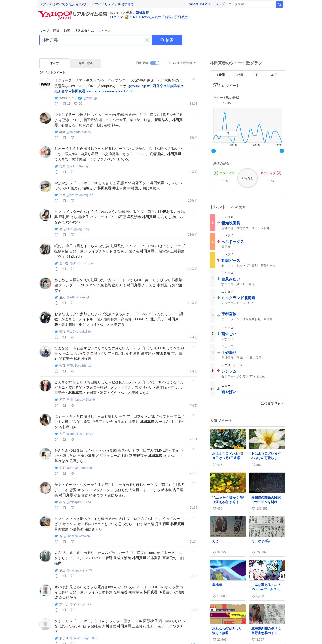Click the blue 検索 search button

167,40
